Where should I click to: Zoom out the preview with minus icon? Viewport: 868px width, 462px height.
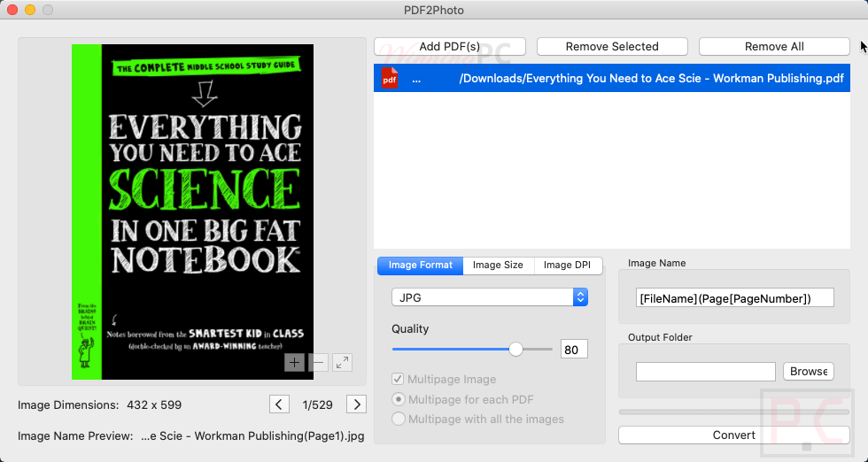click(318, 362)
